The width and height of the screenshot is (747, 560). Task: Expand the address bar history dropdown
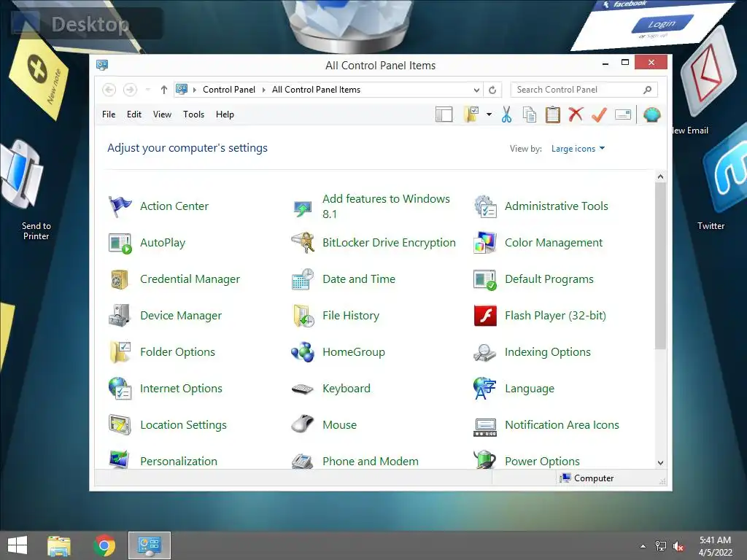click(x=476, y=90)
